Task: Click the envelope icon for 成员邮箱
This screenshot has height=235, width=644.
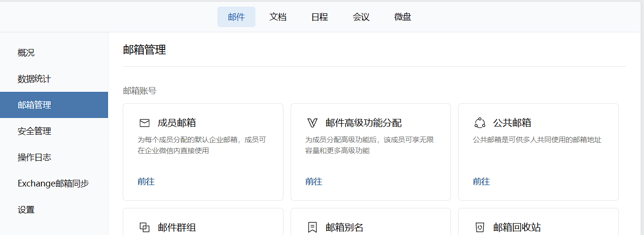Action: [145, 123]
